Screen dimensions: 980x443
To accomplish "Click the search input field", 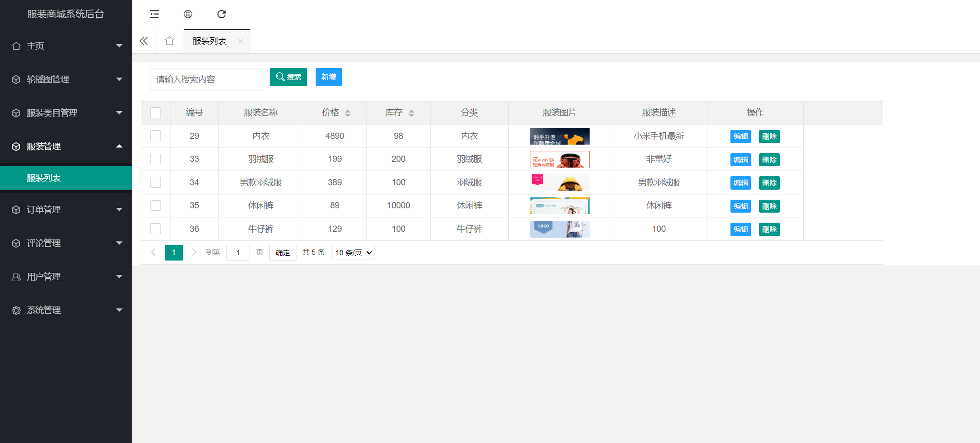I will (206, 79).
